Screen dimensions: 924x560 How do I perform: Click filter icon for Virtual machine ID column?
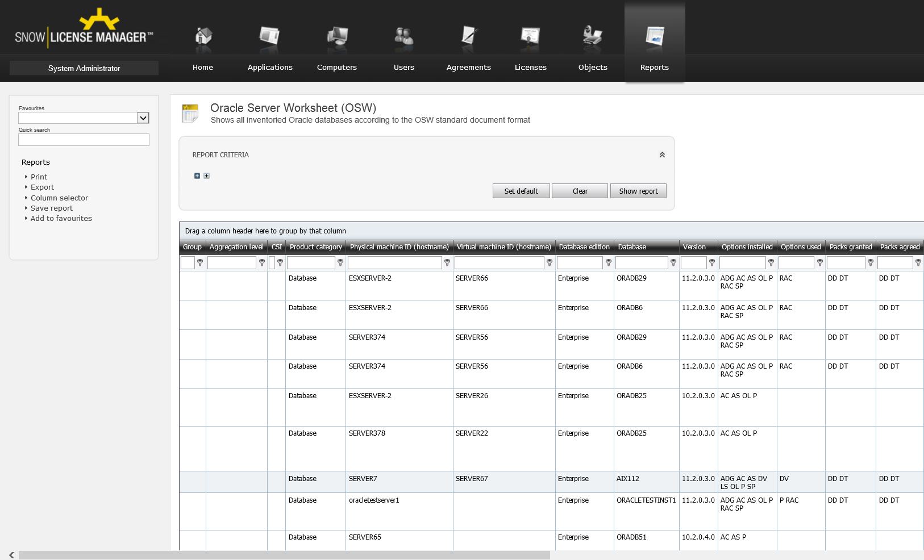tap(550, 262)
